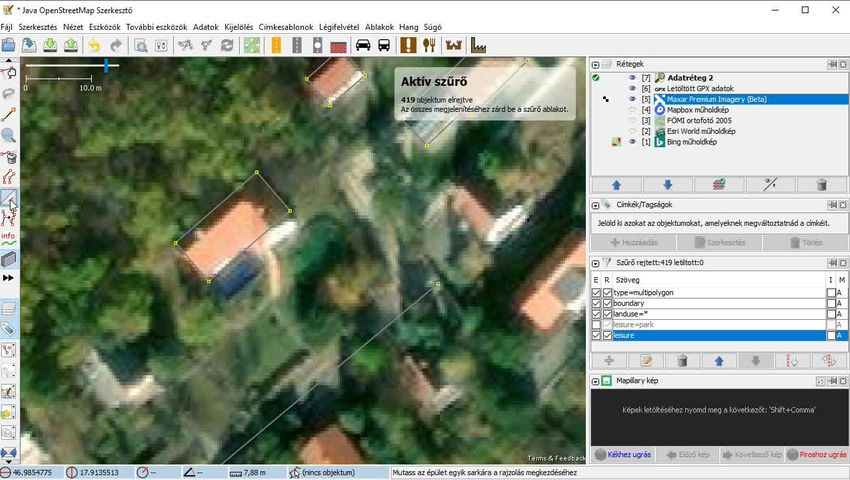Open the Légifelvétel menu
850x480 pixels.
(339, 27)
